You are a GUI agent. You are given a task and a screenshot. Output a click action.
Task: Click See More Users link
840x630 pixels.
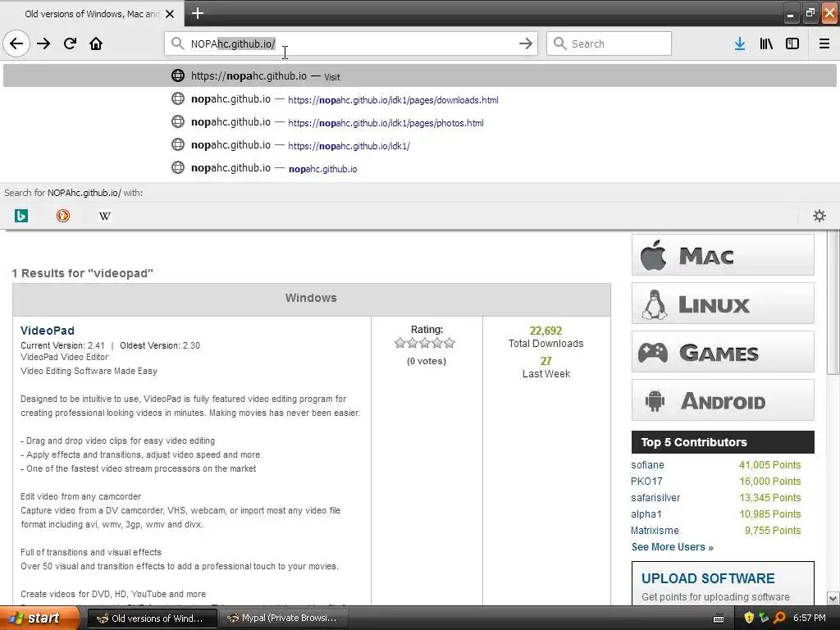point(673,547)
